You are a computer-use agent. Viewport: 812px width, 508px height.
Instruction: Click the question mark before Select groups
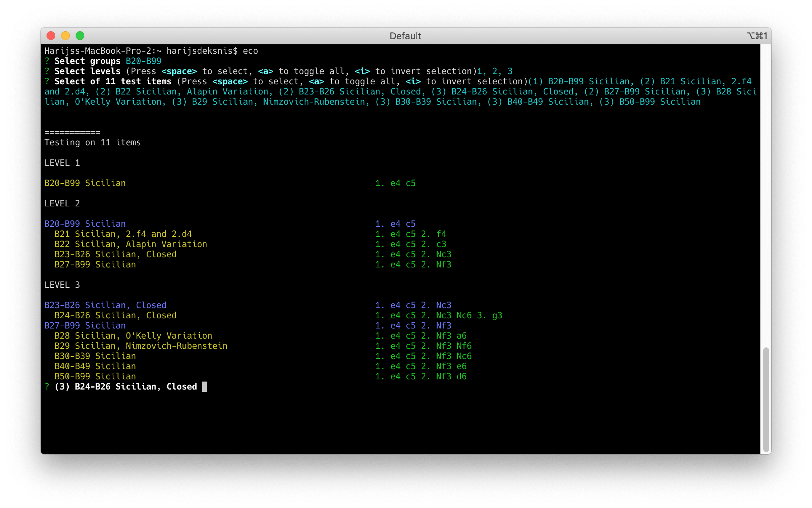(47, 61)
